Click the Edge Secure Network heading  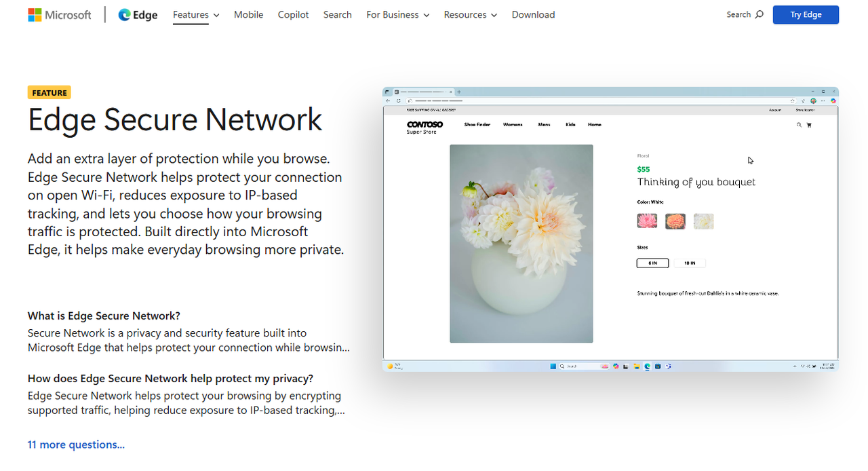(x=175, y=119)
